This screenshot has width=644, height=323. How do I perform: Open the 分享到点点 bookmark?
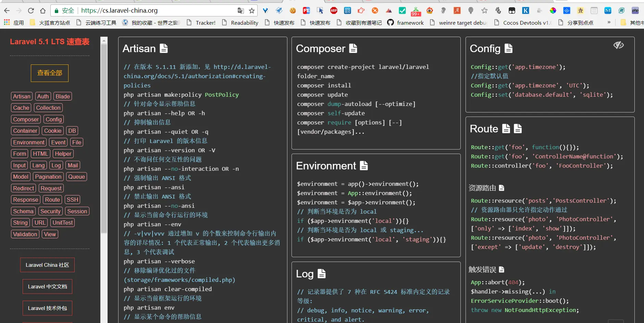[576, 23]
